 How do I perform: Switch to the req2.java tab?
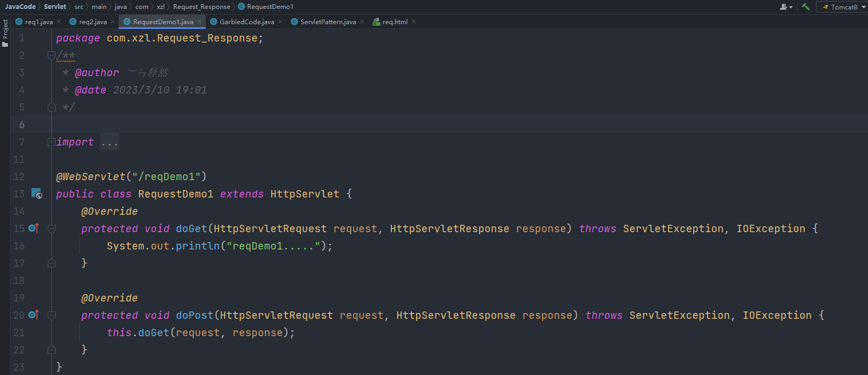[x=92, y=22]
